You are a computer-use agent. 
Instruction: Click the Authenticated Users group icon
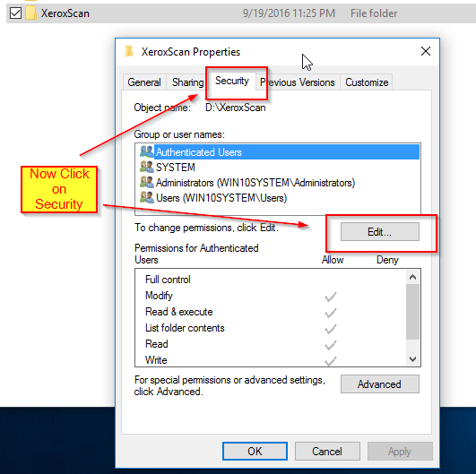tap(147, 151)
